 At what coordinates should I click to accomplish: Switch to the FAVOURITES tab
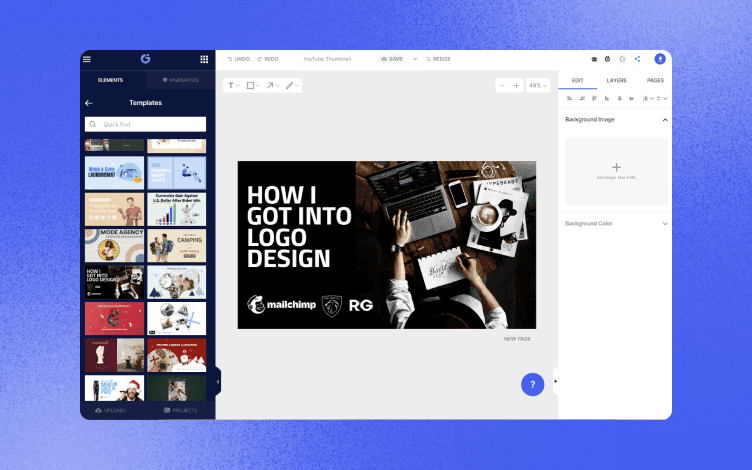click(x=180, y=80)
